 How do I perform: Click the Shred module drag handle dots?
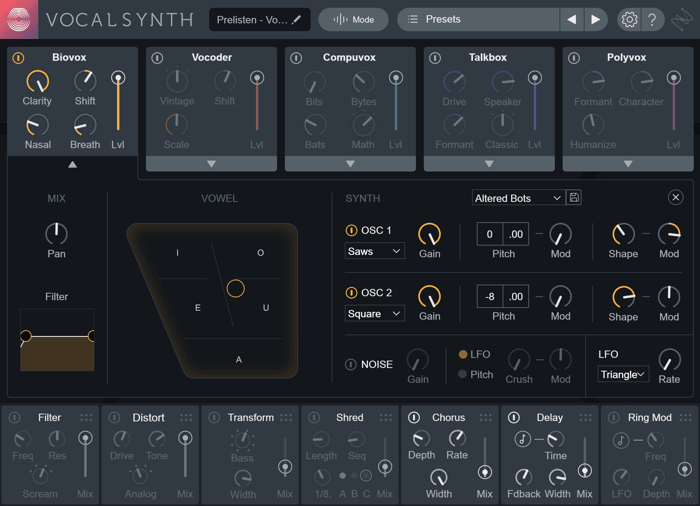(x=386, y=418)
